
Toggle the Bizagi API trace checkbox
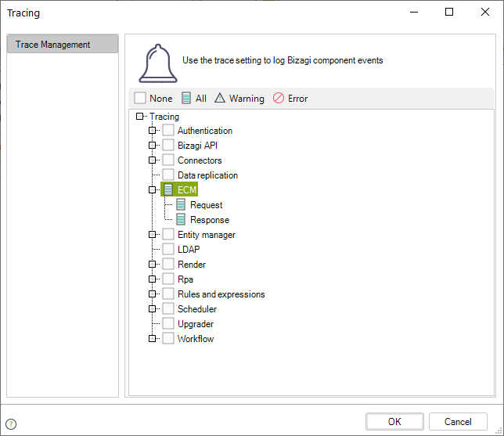pos(168,145)
